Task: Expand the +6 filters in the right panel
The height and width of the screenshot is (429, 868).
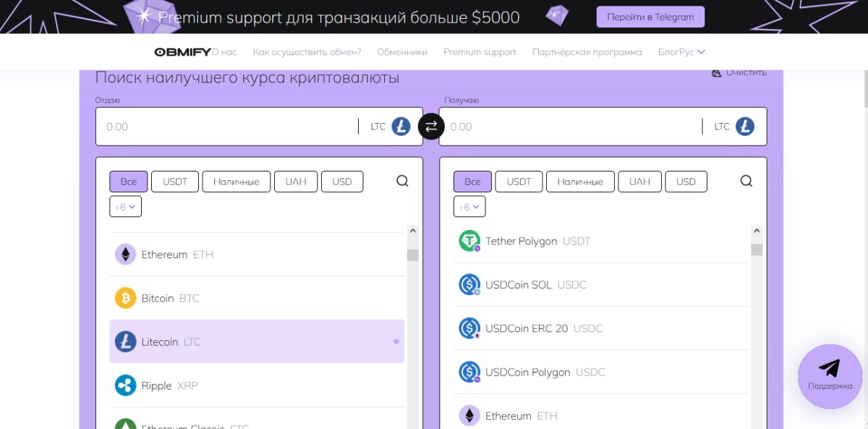Action: coord(469,207)
